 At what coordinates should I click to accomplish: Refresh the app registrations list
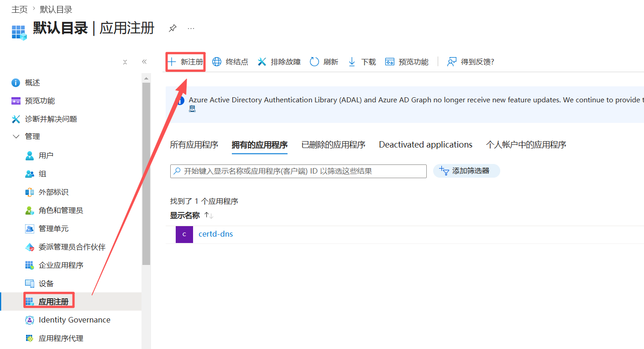point(314,62)
